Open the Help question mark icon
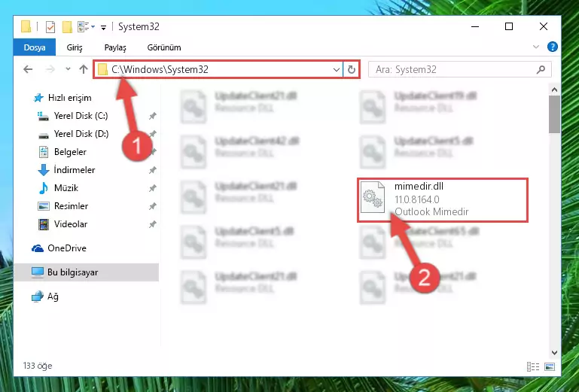Image resolution: width=579 pixels, height=392 pixels. tap(552, 47)
